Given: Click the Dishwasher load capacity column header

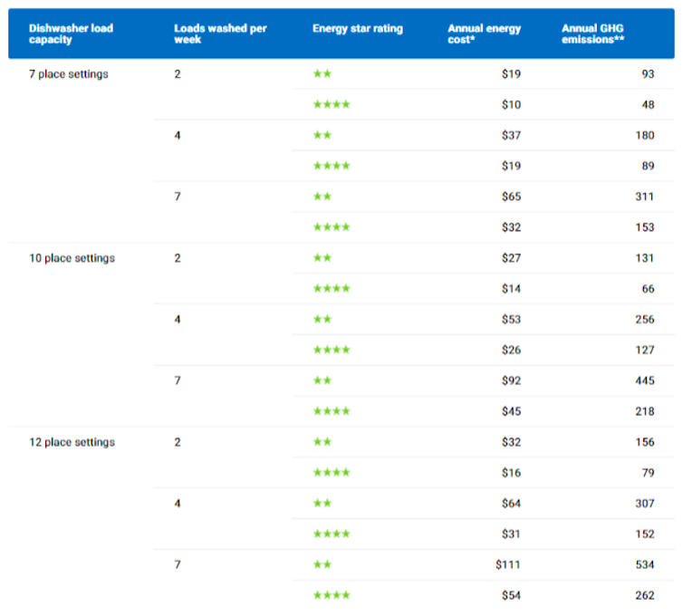Looking at the screenshot, I should pos(71,34).
